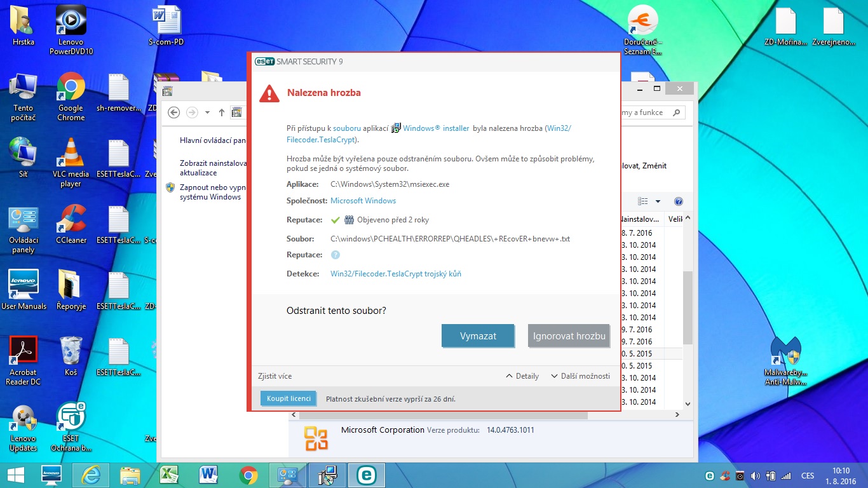This screenshot has width=868, height=488.
Task: Select the Ovládací panely desktop icon
Action: (24, 230)
